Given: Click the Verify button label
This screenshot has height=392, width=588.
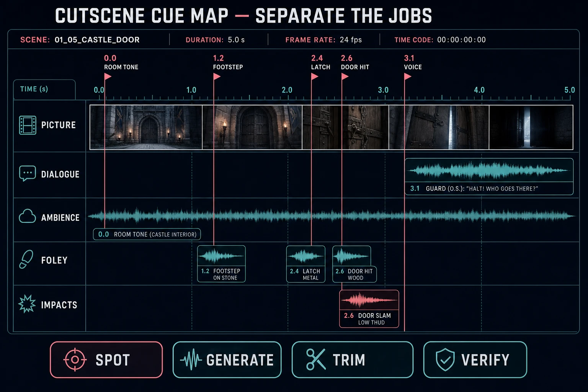Looking at the screenshot, I should click(x=485, y=360).
